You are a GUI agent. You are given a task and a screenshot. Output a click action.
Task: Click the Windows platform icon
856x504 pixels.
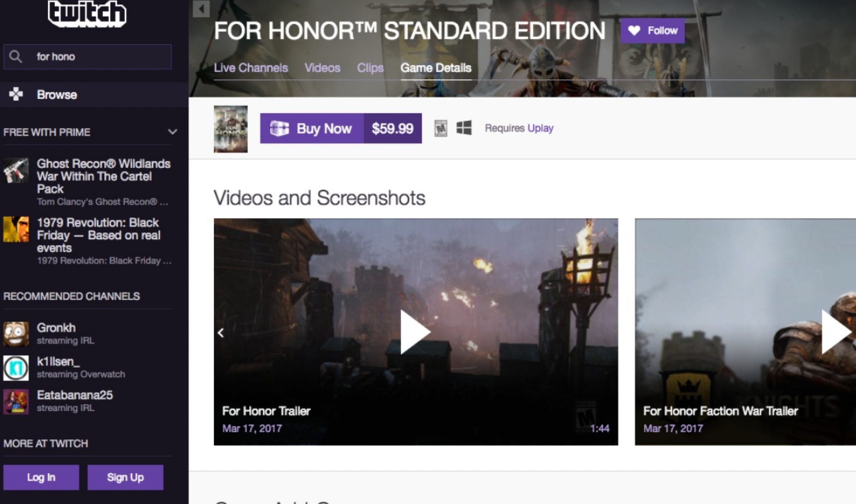point(465,128)
